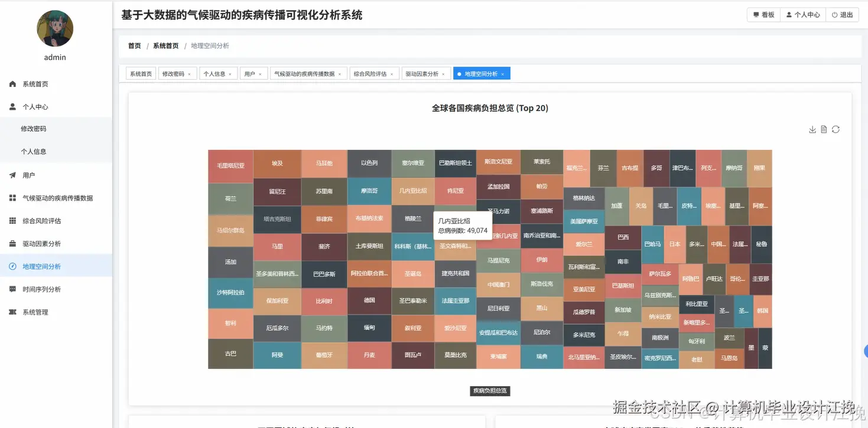868x428 pixels.
Task: Click the ticket icon beside 系统管理
Action: point(12,312)
